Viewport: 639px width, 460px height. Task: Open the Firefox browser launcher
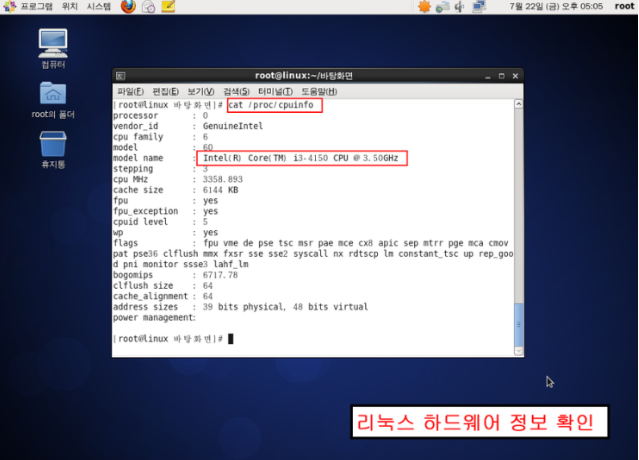pos(128,7)
